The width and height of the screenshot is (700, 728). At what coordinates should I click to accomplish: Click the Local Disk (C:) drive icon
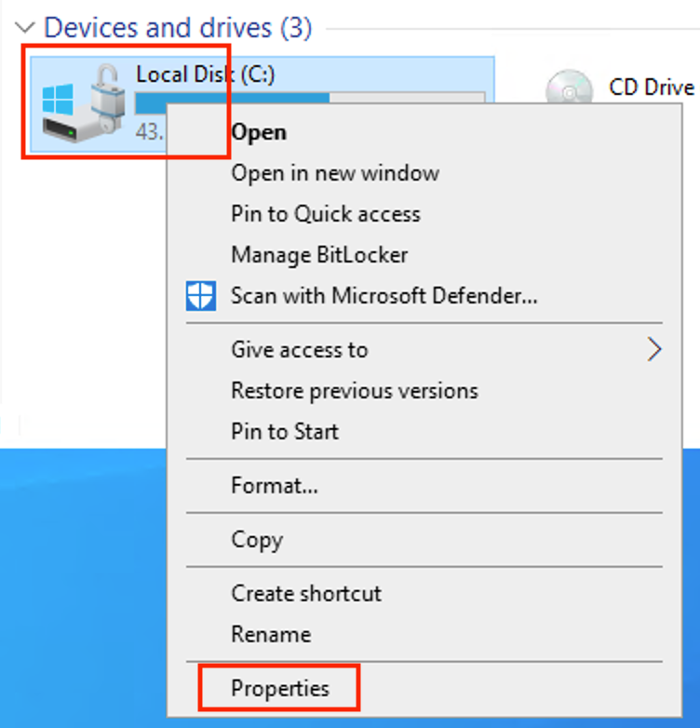84,103
